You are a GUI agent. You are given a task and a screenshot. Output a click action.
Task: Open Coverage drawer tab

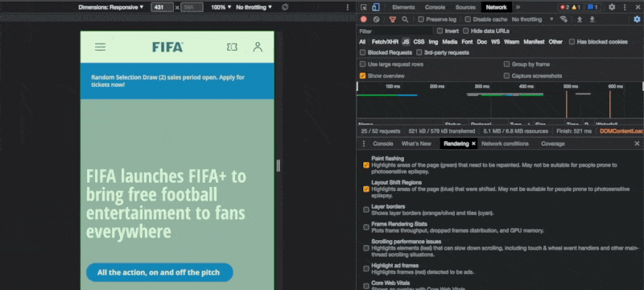point(553,143)
